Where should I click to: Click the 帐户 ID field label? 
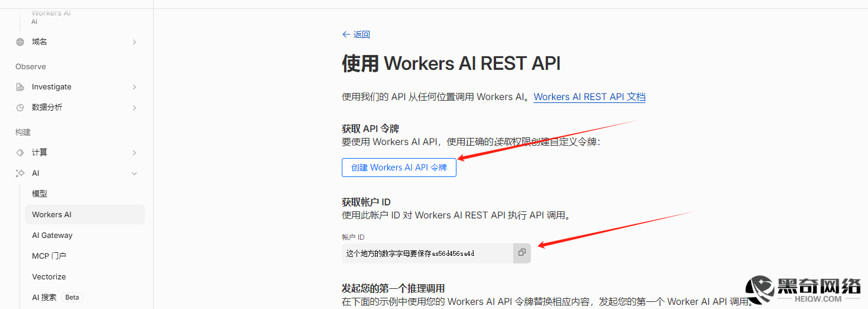(x=353, y=237)
